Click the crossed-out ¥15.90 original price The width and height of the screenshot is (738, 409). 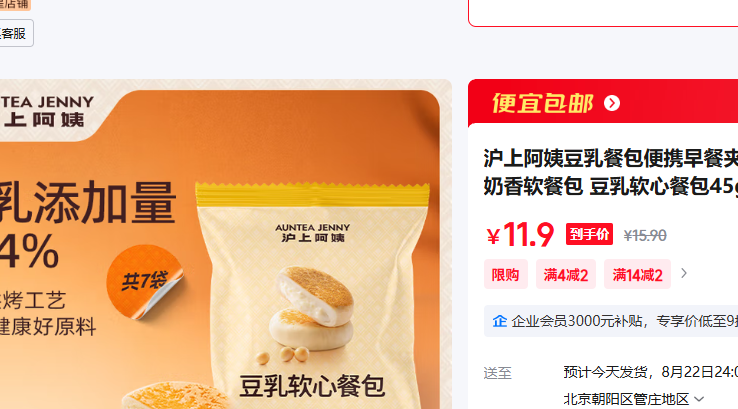645,235
